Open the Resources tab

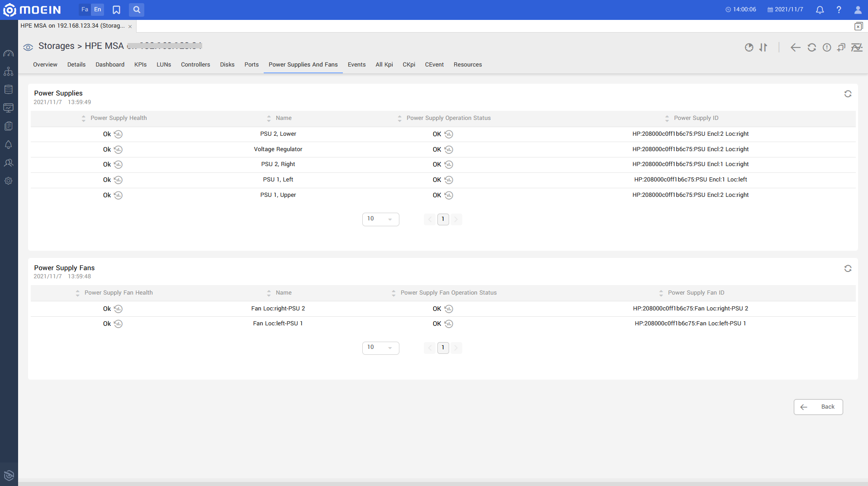468,65
